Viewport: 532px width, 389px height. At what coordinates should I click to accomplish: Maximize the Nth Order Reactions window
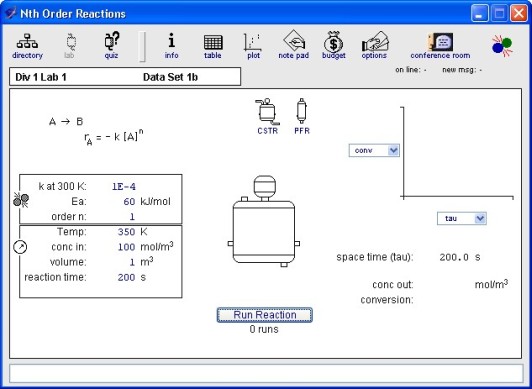tap(499, 13)
